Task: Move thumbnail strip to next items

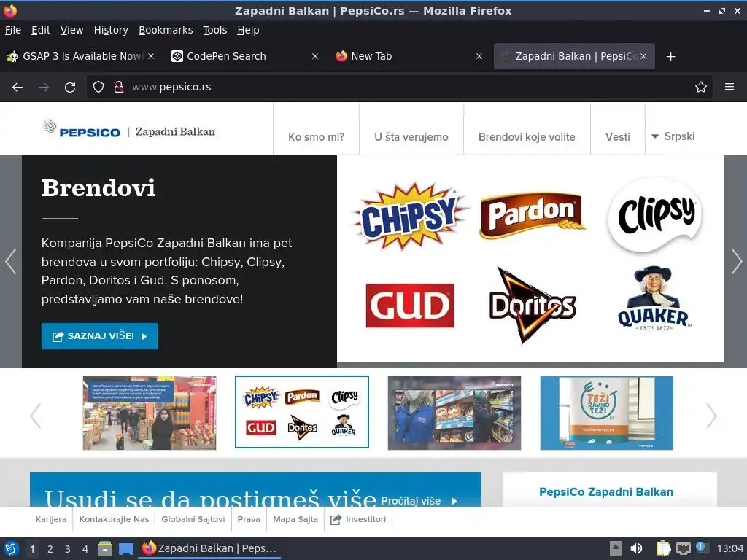Action: (711, 416)
